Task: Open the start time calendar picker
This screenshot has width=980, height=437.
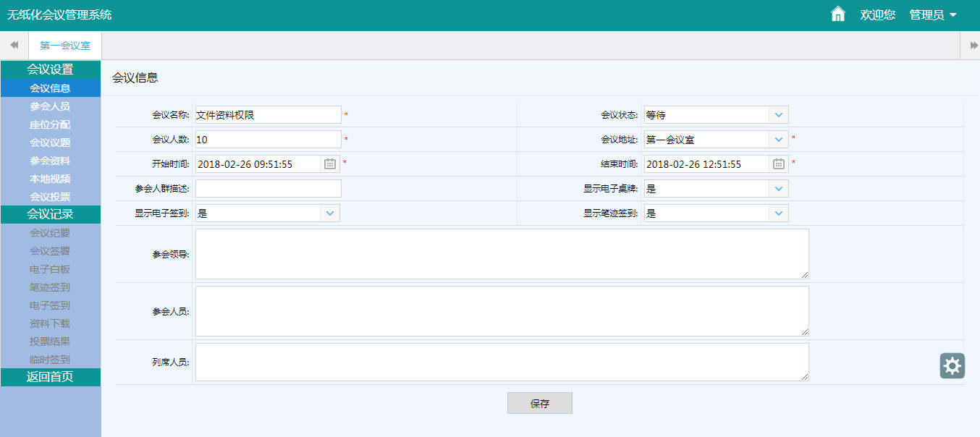Action: pos(330,164)
